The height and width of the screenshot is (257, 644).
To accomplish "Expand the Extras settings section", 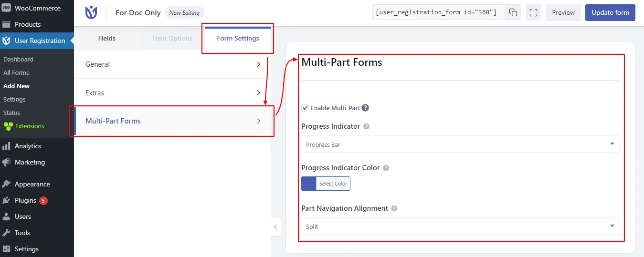I will (172, 93).
